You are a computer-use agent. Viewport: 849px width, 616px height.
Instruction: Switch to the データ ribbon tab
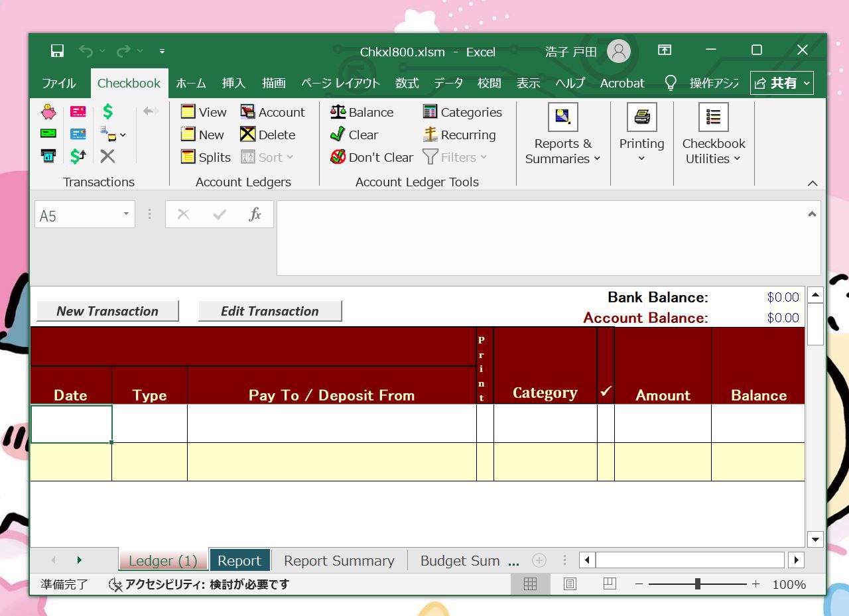click(x=448, y=83)
